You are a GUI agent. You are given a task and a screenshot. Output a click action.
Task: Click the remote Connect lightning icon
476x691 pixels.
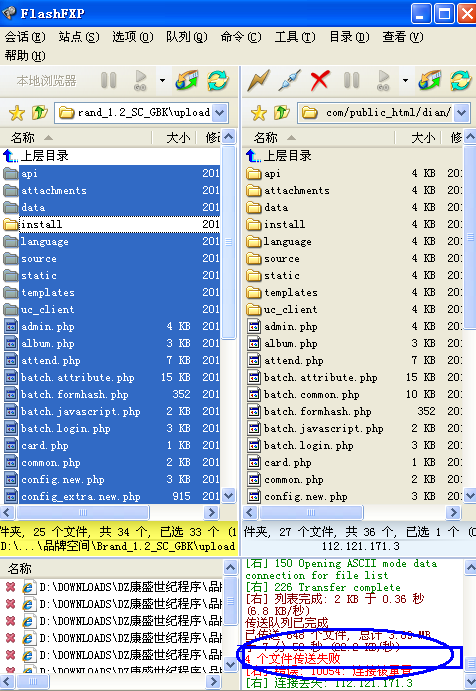click(x=259, y=81)
